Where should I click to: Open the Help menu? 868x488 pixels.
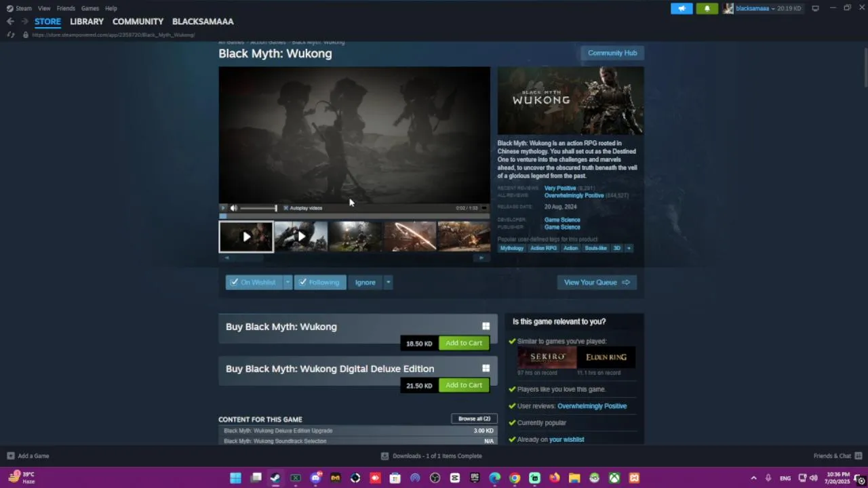111,8
